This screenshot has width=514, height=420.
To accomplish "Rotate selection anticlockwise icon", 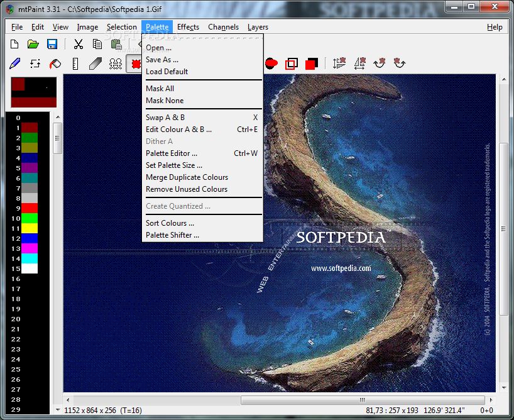I will [x=400, y=63].
